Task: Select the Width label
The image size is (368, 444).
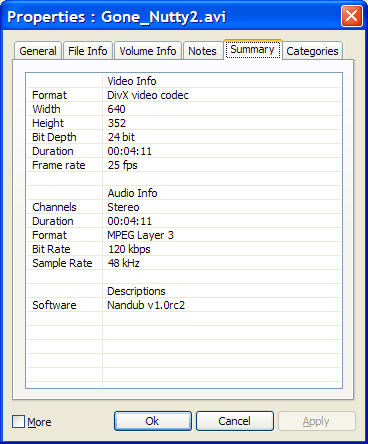Action: (46, 109)
